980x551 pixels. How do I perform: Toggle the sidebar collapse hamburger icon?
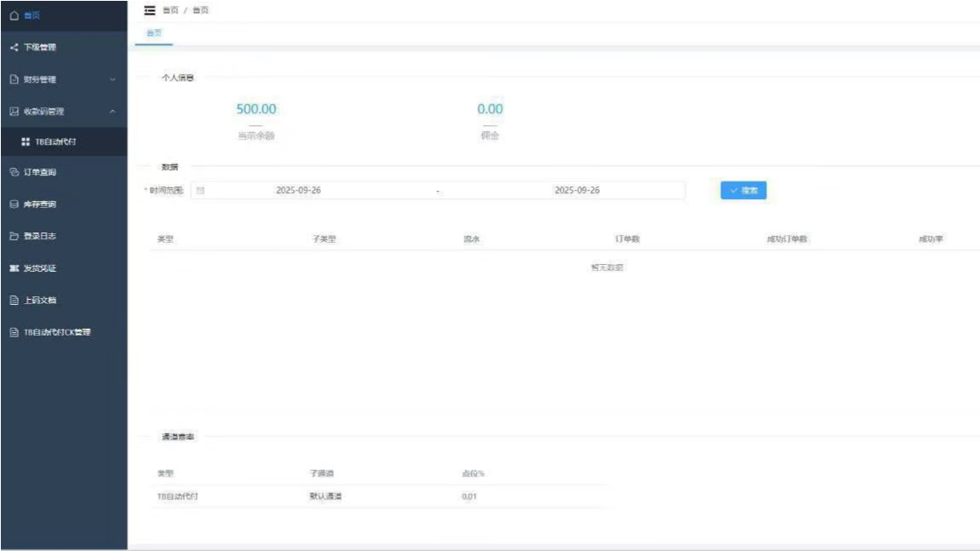[149, 10]
